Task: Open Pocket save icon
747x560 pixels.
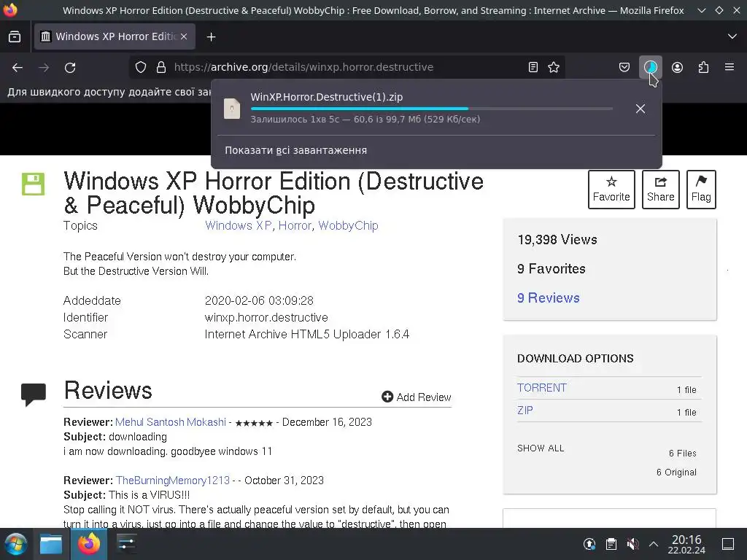Action: pos(624,67)
